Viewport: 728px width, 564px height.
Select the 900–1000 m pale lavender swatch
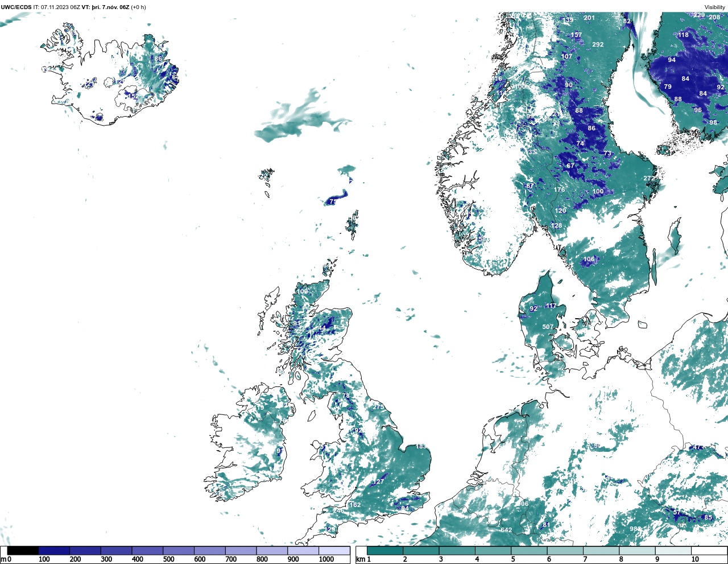[x=303, y=551]
